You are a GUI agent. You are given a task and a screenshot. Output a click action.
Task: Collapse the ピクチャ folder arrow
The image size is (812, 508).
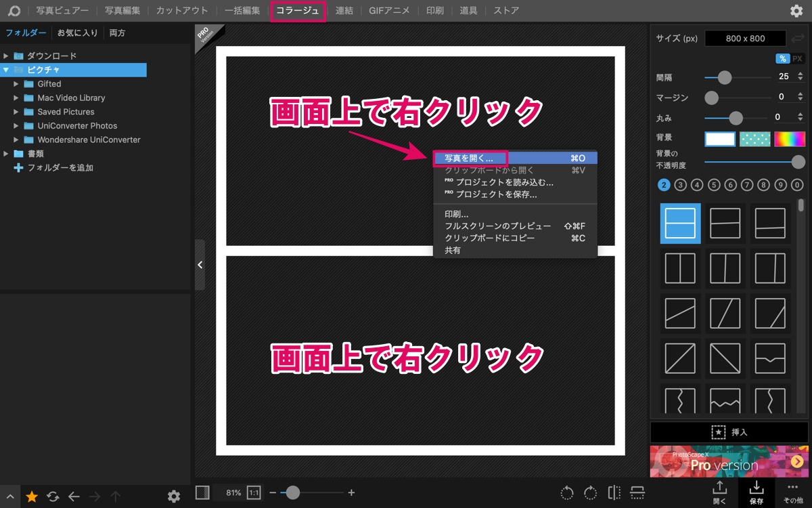[5, 70]
